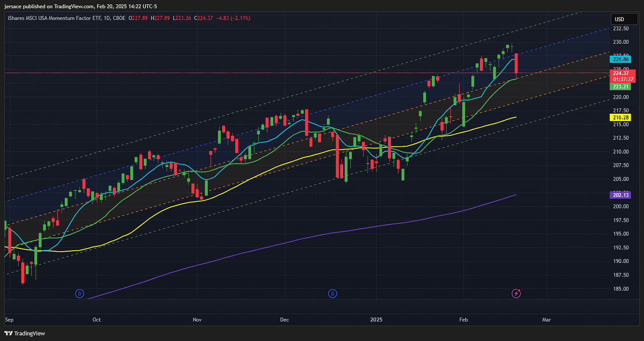Click the high value H227.89 in legend

(161, 18)
